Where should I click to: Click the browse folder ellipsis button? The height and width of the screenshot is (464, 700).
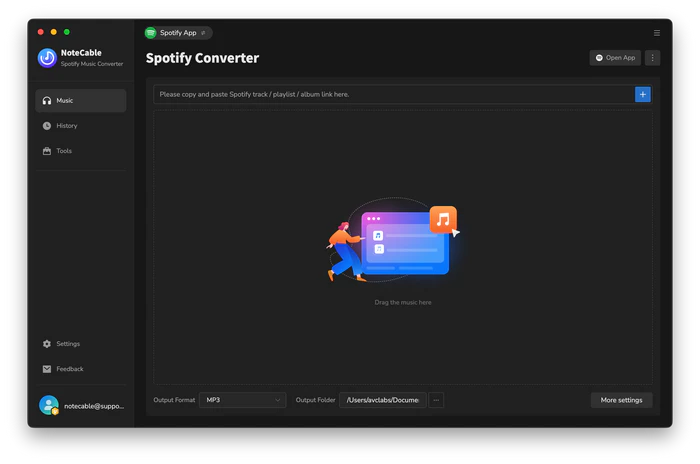pos(436,400)
